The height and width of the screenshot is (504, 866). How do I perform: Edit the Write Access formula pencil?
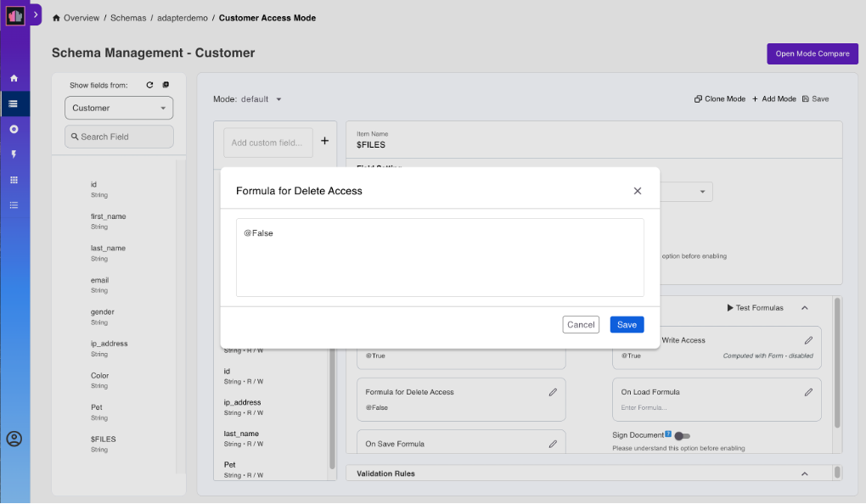pyautogui.click(x=808, y=340)
